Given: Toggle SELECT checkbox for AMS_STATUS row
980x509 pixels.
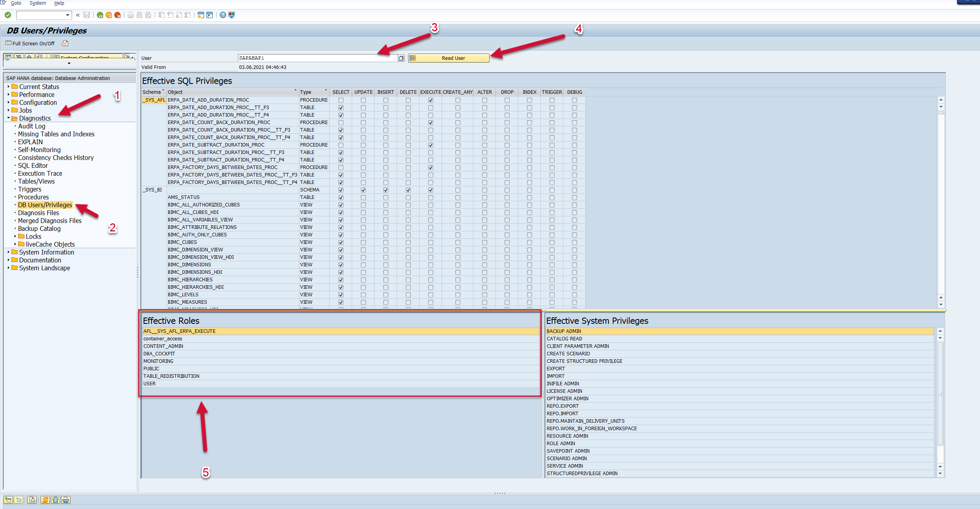Looking at the screenshot, I should (x=341, y=197).
